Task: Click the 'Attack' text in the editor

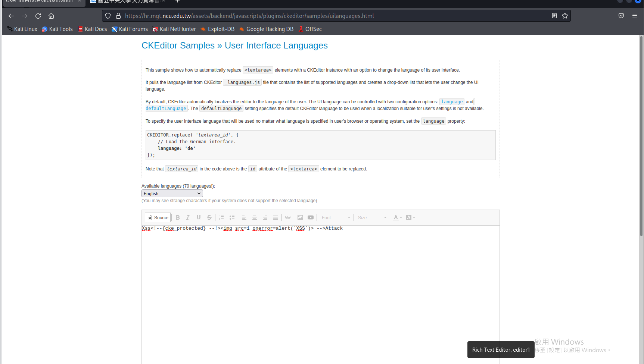Action: point(334,228)
